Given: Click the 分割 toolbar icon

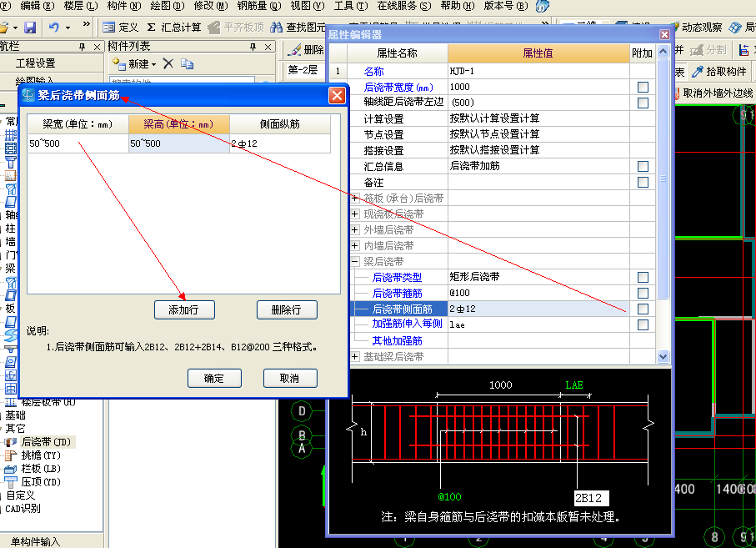Looking at the screenshot, I should (x=708, y=50).
